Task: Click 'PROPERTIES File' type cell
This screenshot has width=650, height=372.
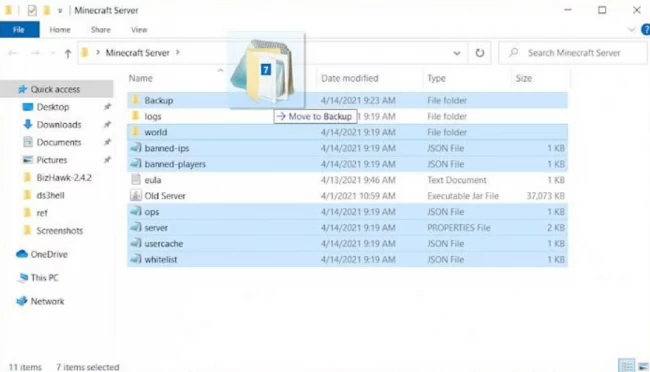Action: pos(458,228)
